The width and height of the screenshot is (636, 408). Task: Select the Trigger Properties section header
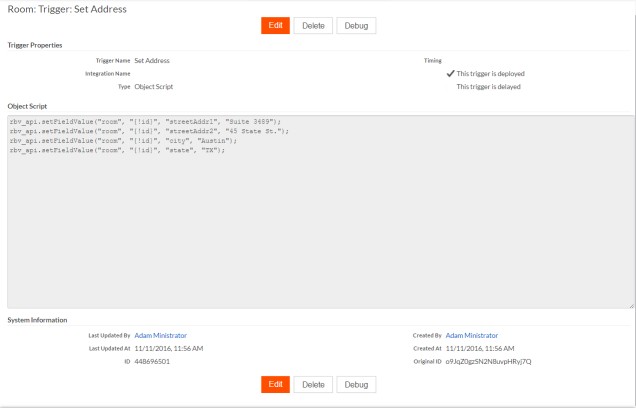click(35, 45)
